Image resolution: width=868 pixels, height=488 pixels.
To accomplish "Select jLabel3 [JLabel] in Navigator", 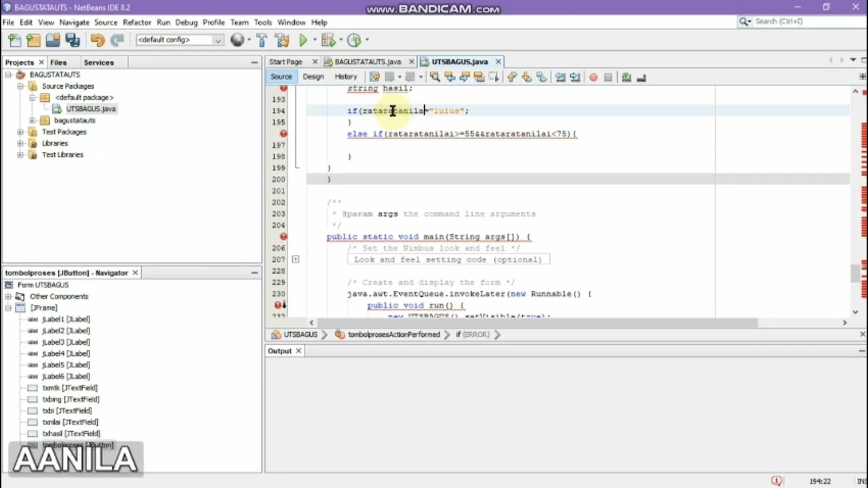I will [66, 342].
